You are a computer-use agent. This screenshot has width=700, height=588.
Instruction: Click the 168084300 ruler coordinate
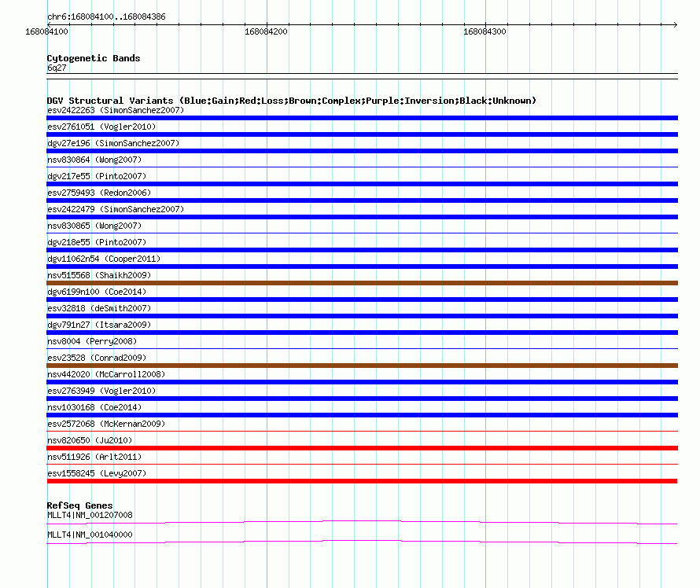[x=484, y=31]
